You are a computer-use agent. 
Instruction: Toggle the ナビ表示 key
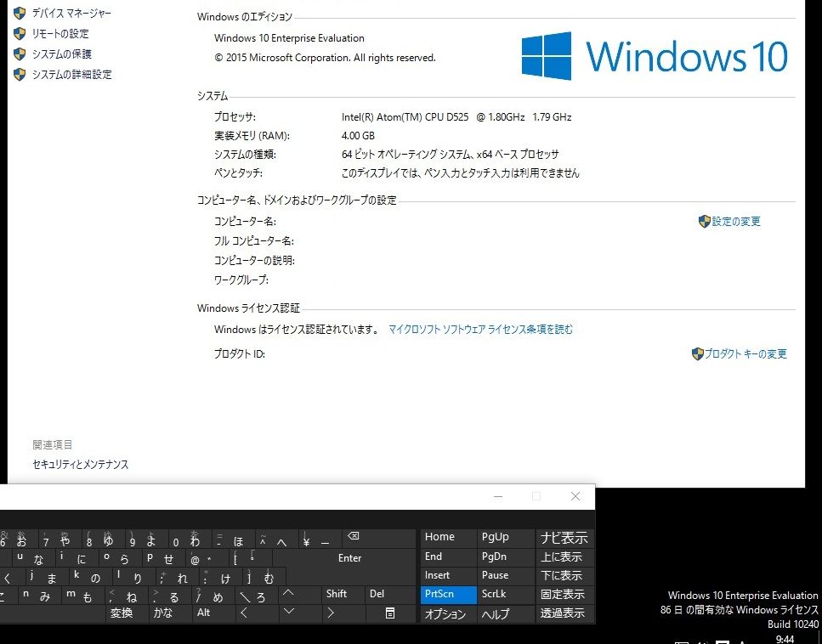click(564, 538)
